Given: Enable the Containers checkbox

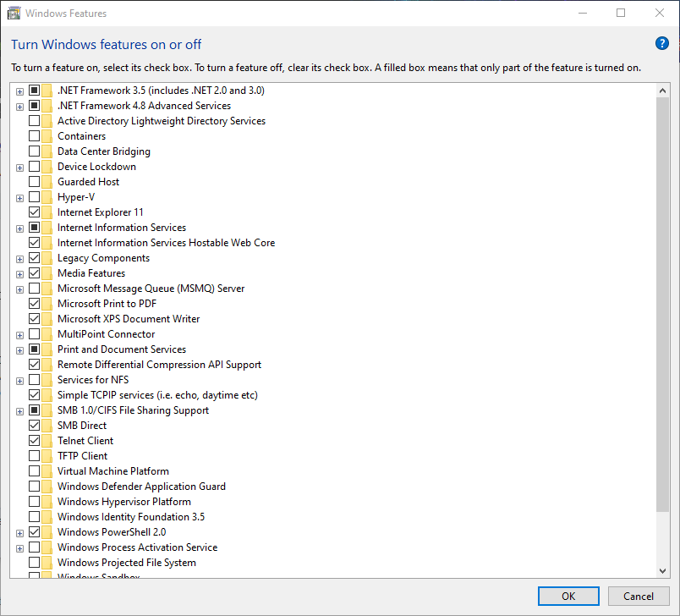Looking at the screenshot, I should coord(35,135).
